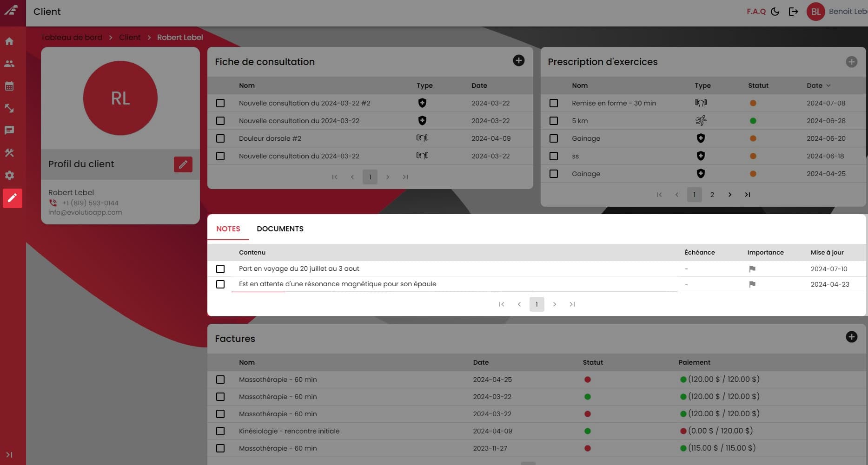Go to next page in Prescription d'exercices
This screenshot has width=868, height=465.
click(730, 195)
